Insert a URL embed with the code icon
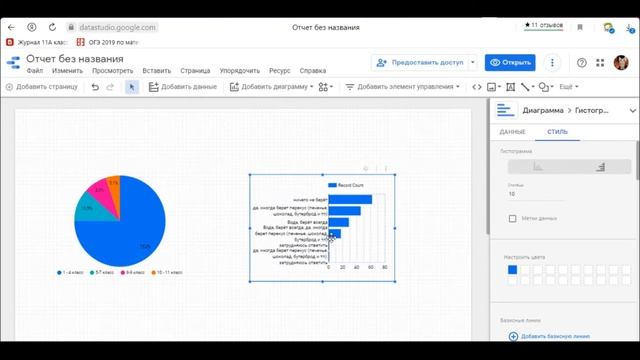 [477, 87]
